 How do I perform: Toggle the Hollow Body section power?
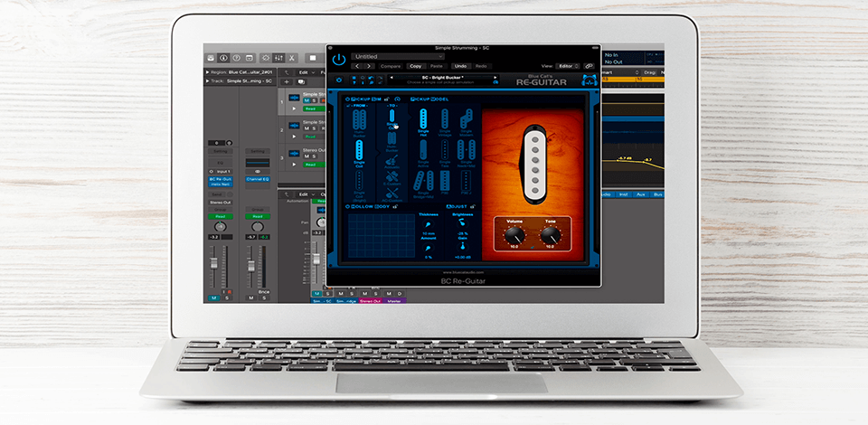(x=347, y=206)
